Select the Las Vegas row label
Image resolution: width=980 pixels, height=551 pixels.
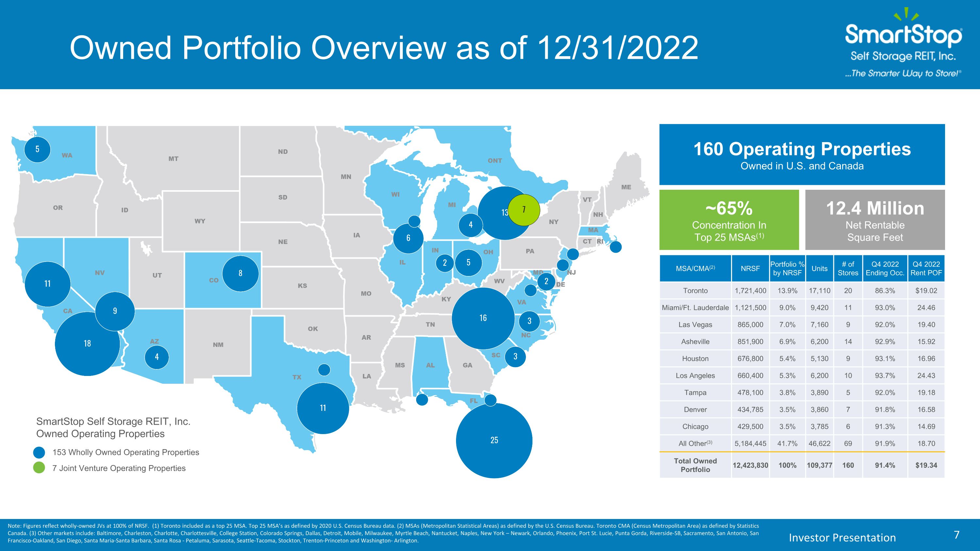695,325
